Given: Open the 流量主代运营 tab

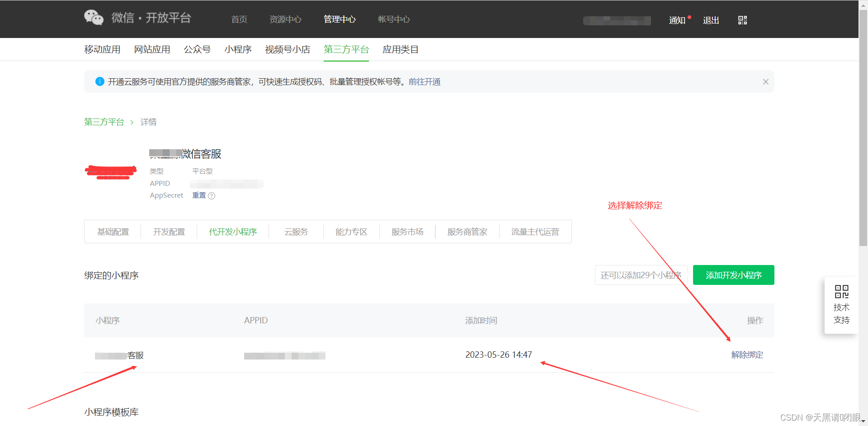Looking at the screenshot, I should pyautogui.click(x=535, y=232).
